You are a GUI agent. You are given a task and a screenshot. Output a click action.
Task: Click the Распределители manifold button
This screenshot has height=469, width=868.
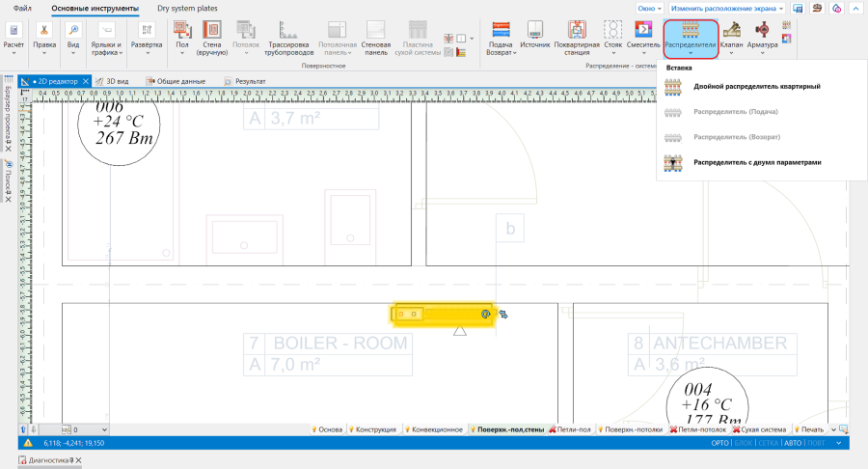pyautogui.click(x=691, y=38)
